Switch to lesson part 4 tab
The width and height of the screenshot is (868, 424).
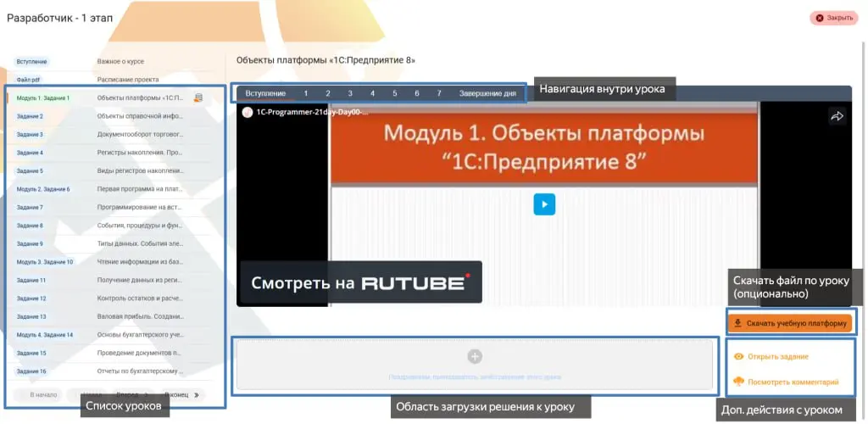tap(373, 93)
